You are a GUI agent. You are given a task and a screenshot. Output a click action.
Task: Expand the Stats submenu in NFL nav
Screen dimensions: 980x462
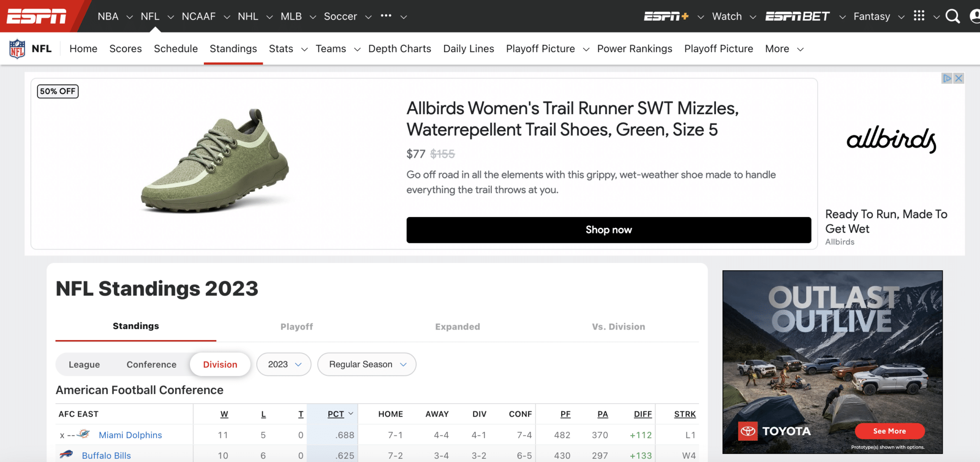point(304,49)
